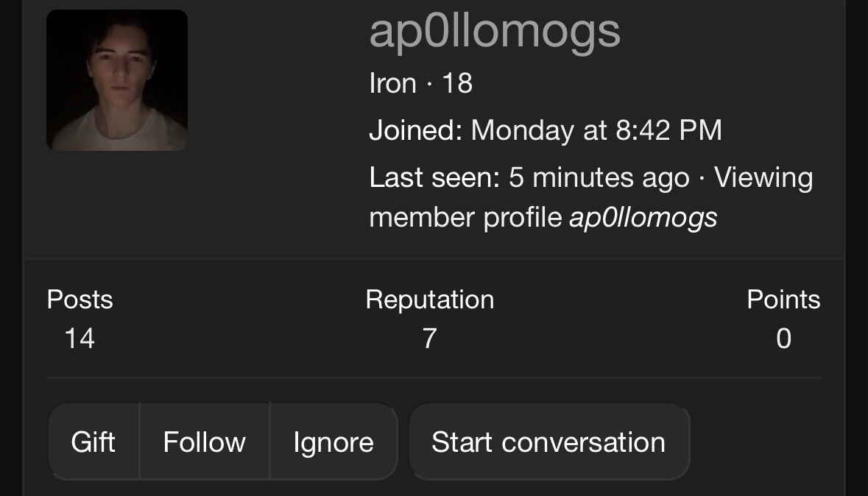
Task: Click the "5 minutes ago" timestamp
Action: click(x=599, y=177)
